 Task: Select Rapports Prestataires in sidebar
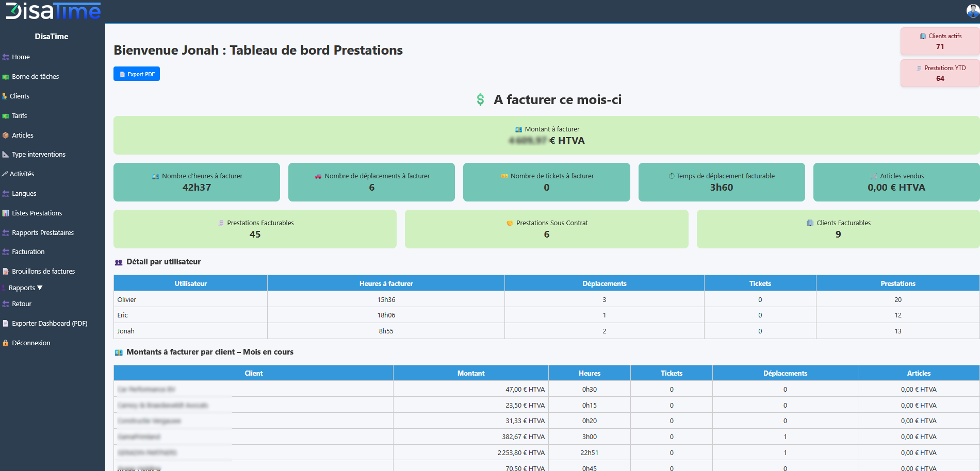pos(42,233)
